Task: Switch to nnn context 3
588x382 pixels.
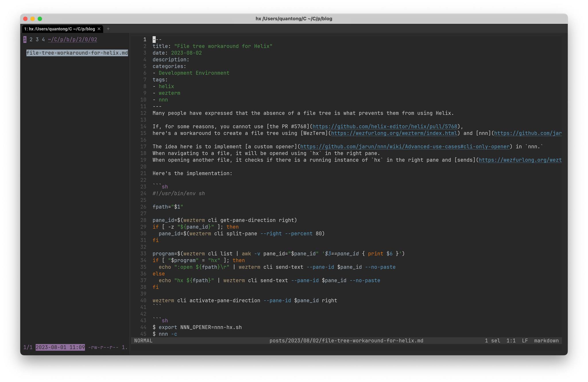Action: 37,40
